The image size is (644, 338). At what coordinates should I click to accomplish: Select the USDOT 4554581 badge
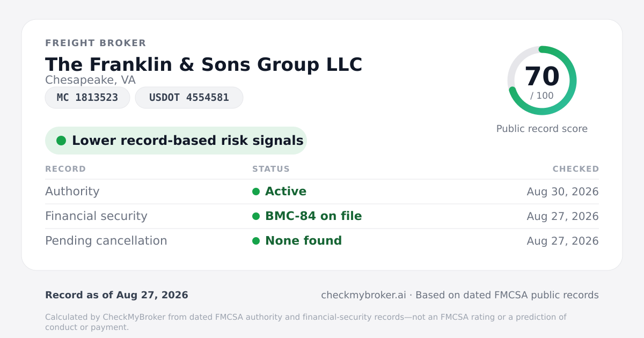pos(189,98)
